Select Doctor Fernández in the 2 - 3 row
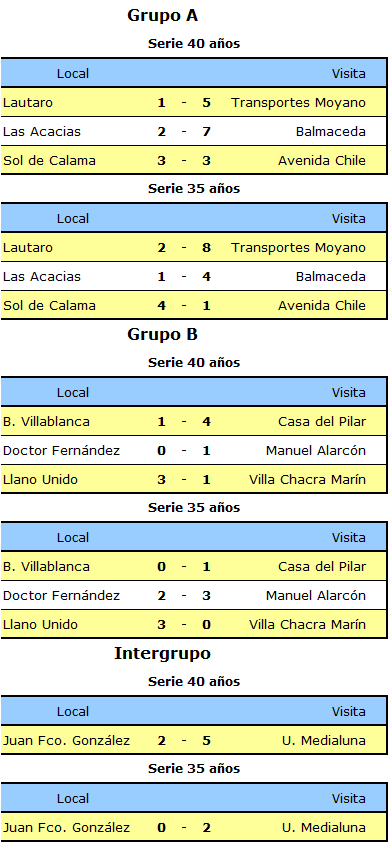 pos(61,596)
